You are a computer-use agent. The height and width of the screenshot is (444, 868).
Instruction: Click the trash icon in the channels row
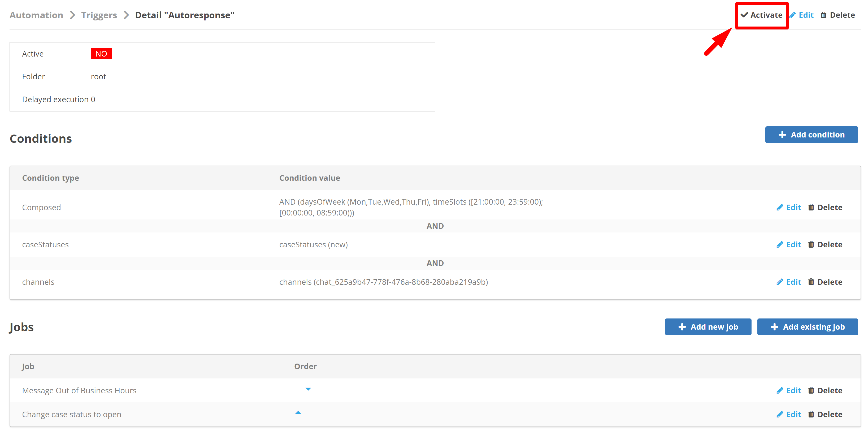811,282
